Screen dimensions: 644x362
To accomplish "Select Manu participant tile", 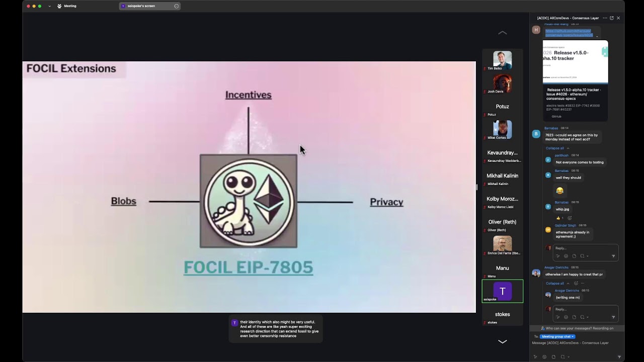I will click(502, 268).
